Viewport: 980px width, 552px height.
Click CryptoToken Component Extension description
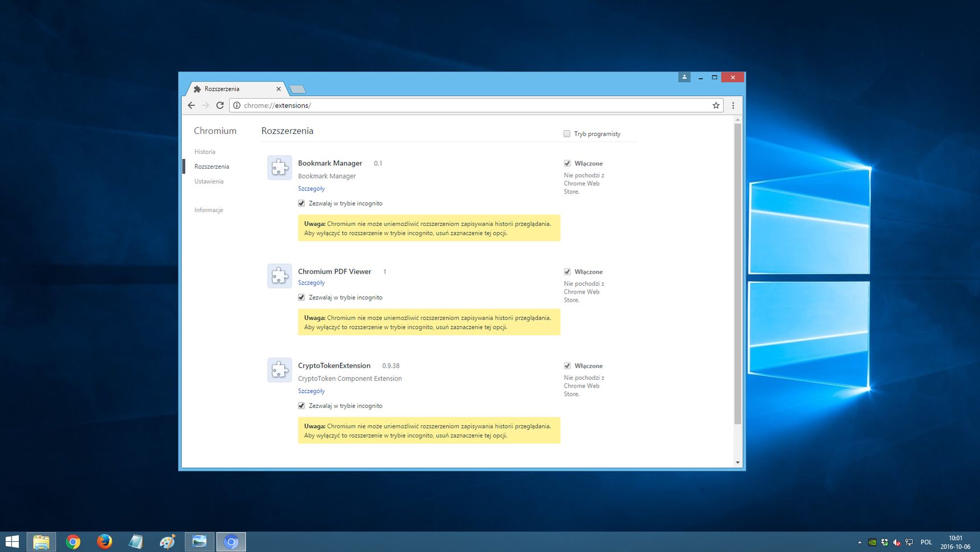[x=350, y=379]
